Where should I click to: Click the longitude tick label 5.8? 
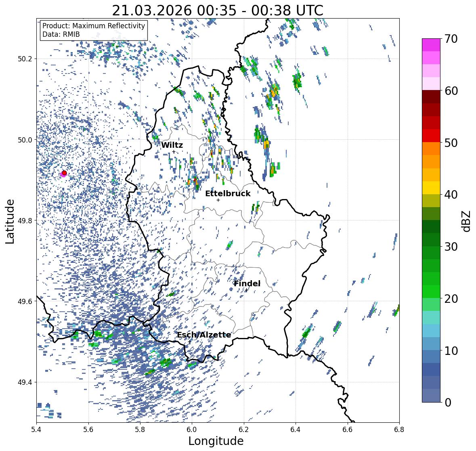[x=140, y=430]
